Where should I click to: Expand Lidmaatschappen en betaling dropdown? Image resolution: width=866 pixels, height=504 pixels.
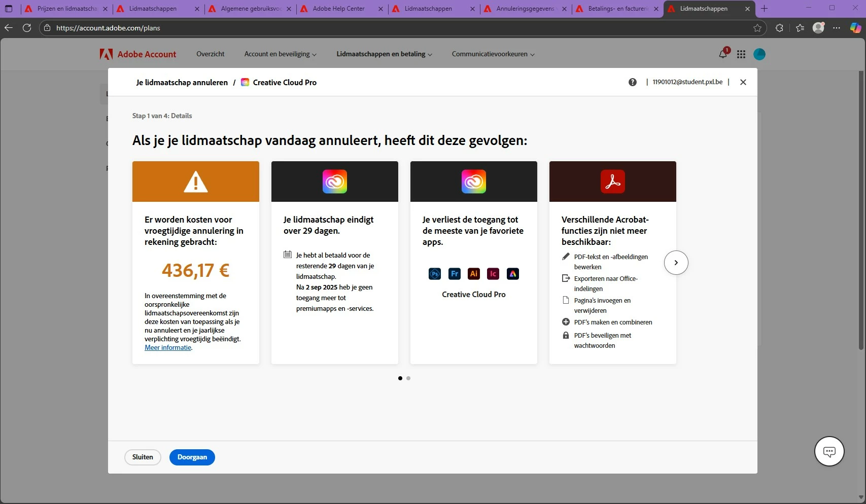384,54
